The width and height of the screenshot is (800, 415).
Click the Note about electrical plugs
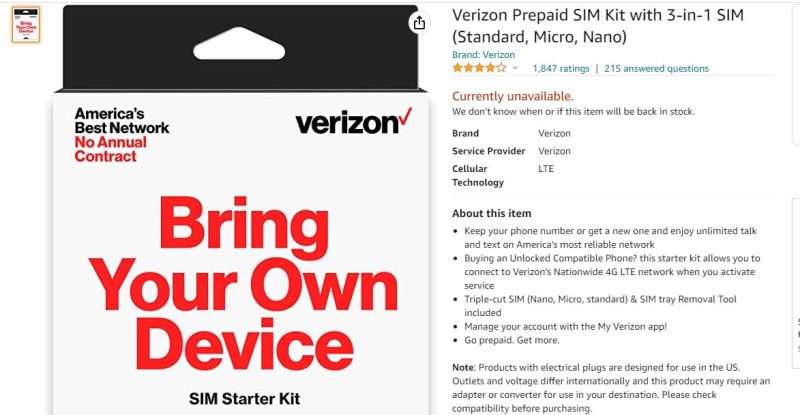pos(611,388)
